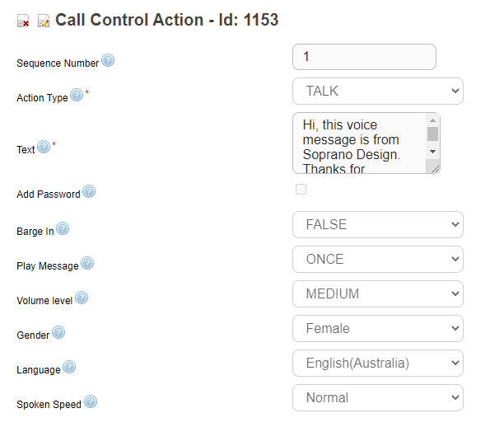The height and width of the screenshot is (427, 504).
Task: Open help icon next to Gender
Action: coord(58,333)
